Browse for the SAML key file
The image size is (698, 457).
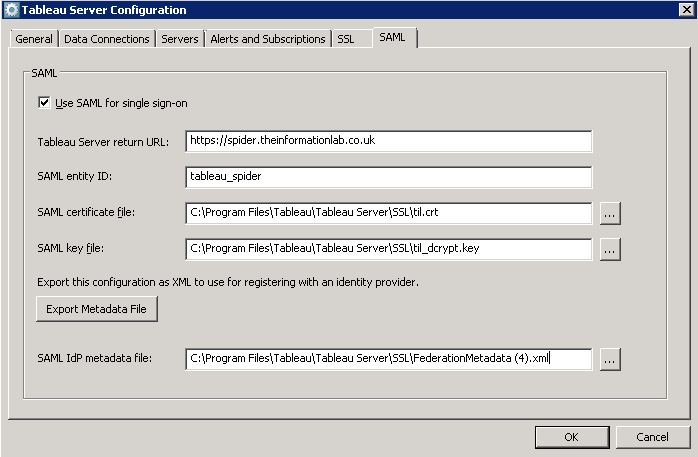tap(610, 249)
